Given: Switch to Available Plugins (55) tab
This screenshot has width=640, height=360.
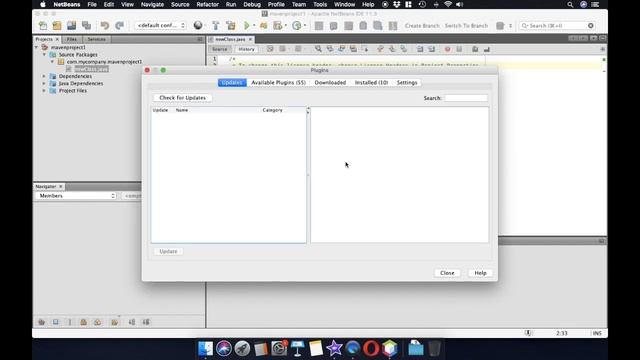Looking at the screenshot, I should 278,82.
